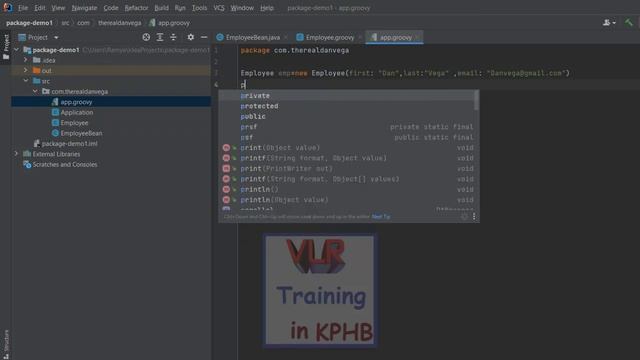Click the Expand All icon

[x=160, y=37]
